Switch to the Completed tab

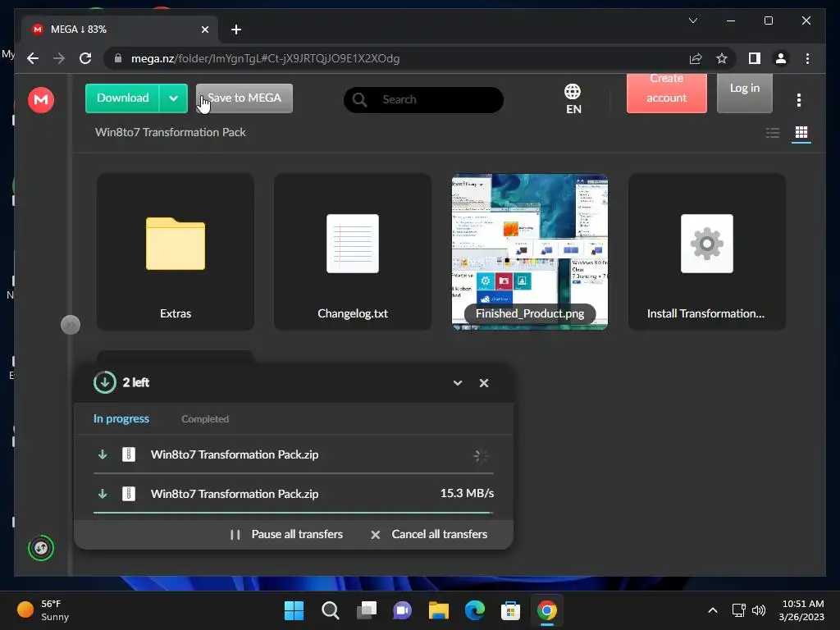(204, 419)
